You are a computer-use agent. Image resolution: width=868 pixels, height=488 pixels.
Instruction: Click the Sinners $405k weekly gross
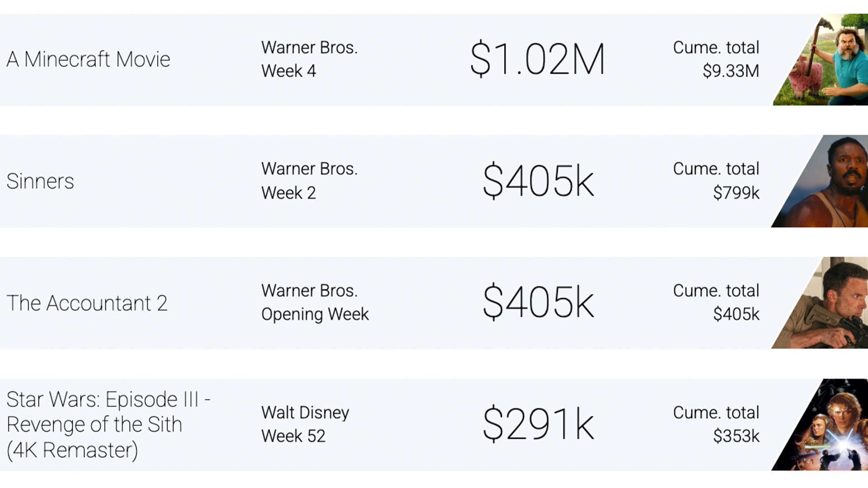click(x=538, y=181)
